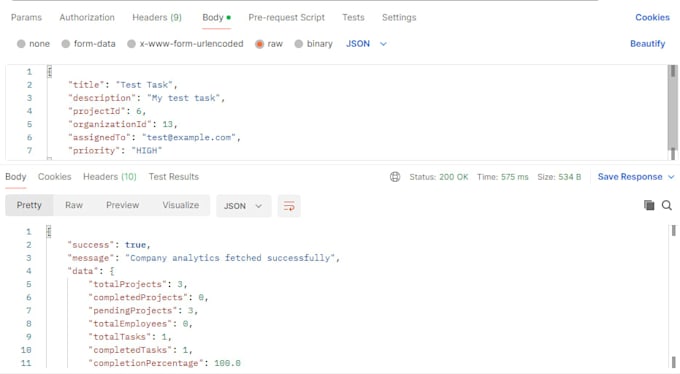Expand the Save Response dropdown arrow
The width and height of the screenshot is (680, 374).
[671, 177]
